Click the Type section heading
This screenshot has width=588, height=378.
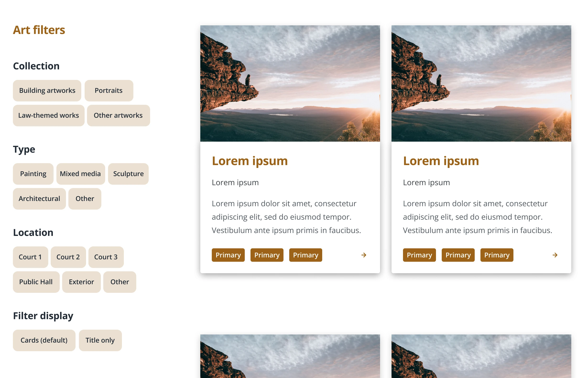tap(24, 150)
